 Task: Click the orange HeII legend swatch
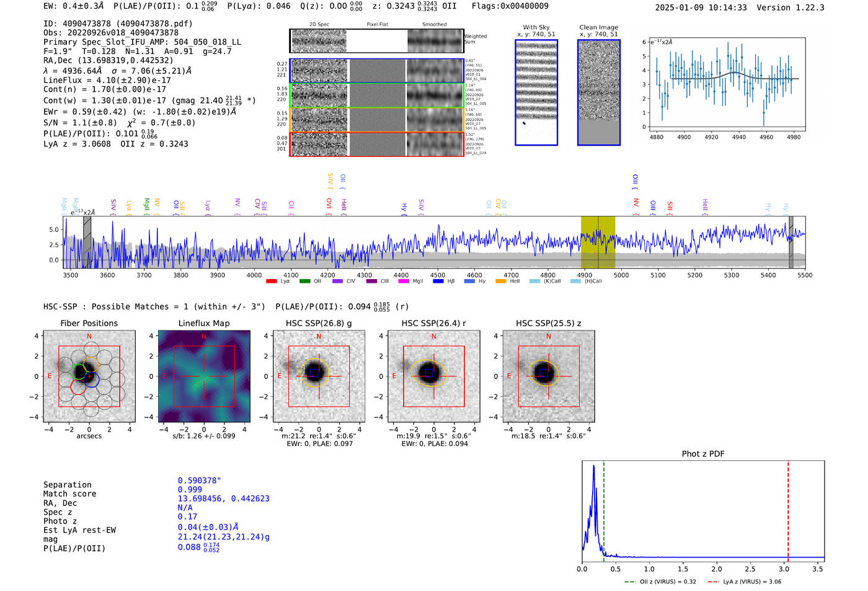coord(501,282)
